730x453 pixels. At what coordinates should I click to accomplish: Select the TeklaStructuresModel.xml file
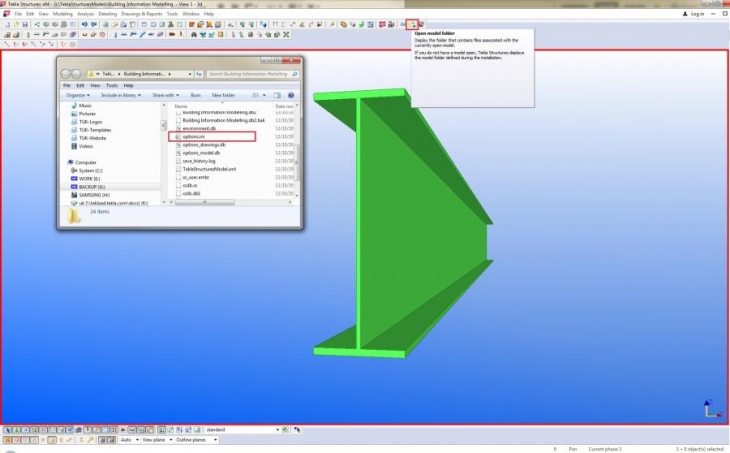click(209, 169)
